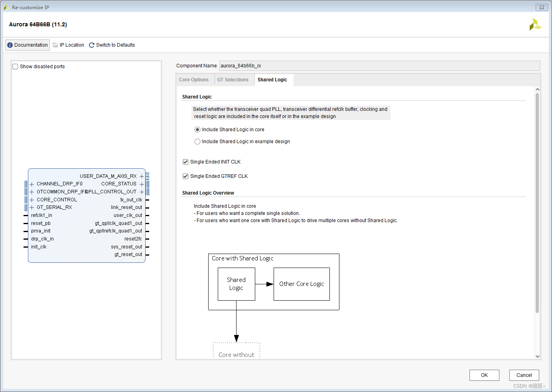Dismiss dialog with Cancel button
This screenshot has height=392, width=552.
[524, 375]
